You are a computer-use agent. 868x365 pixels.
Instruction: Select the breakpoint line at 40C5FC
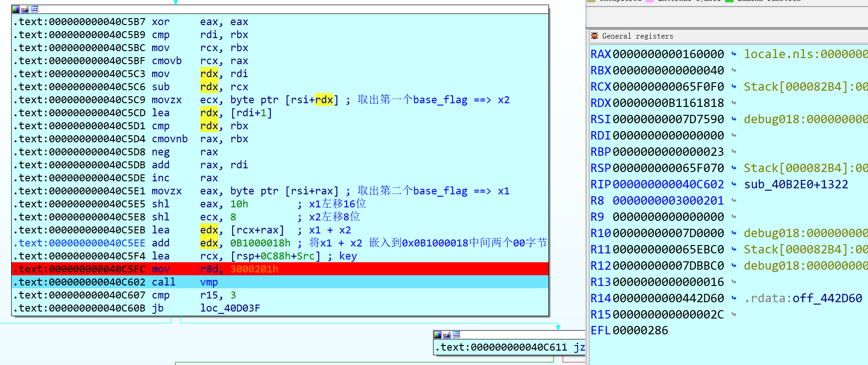click(280, 269)
